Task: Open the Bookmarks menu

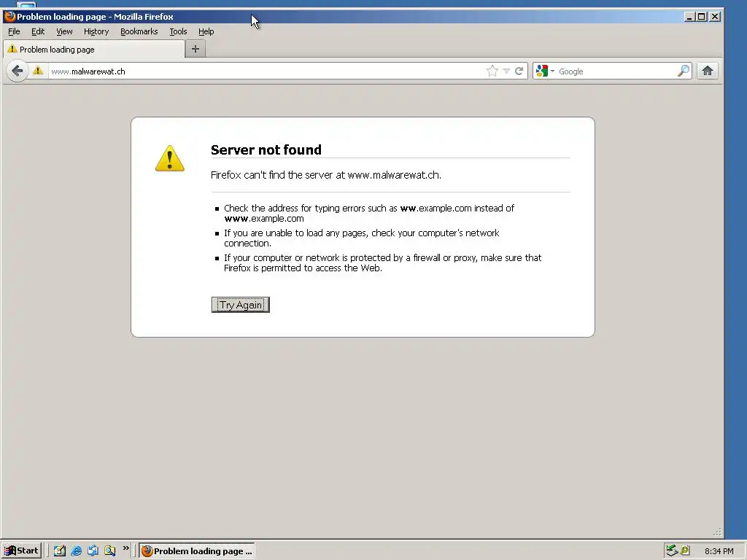Action: tap(139, 31)
